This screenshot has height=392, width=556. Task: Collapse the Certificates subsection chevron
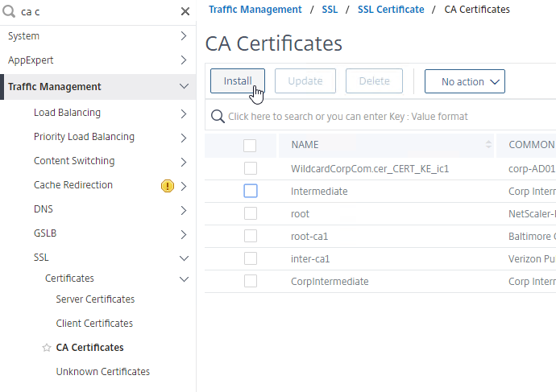(184, 279)
